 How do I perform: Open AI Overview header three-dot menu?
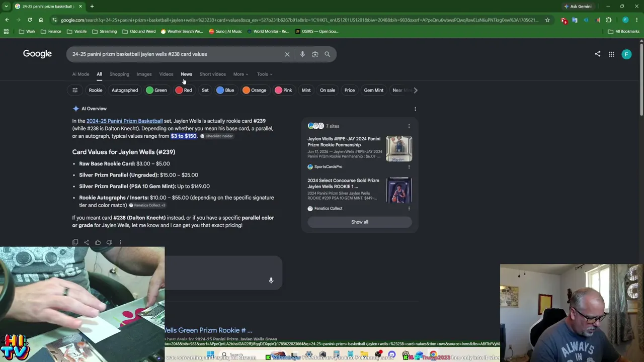415,109
